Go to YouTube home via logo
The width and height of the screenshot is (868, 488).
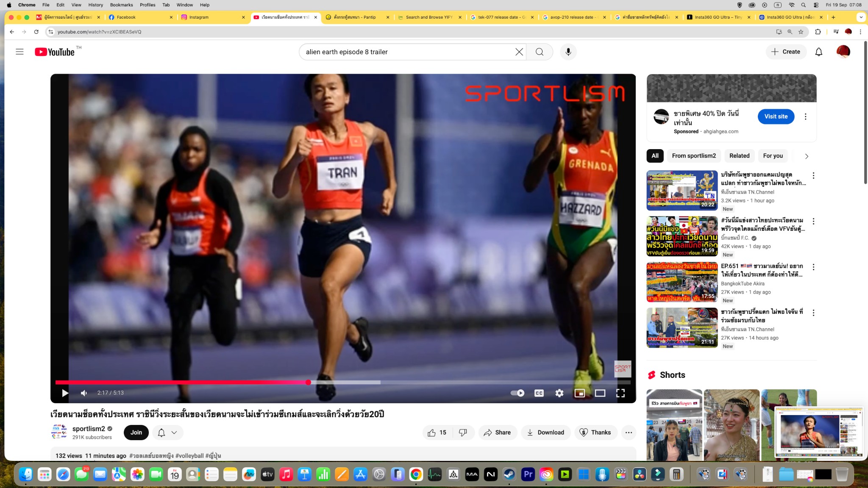point(55,52)
